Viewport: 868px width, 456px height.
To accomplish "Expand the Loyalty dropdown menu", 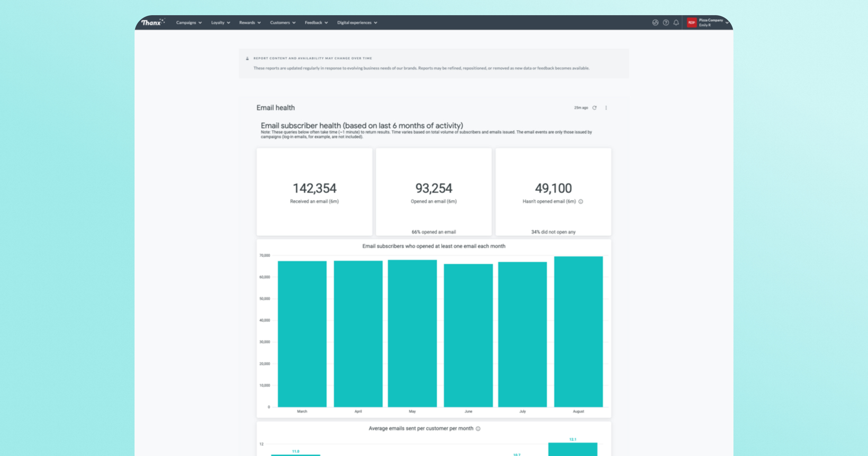I will 221,23.
